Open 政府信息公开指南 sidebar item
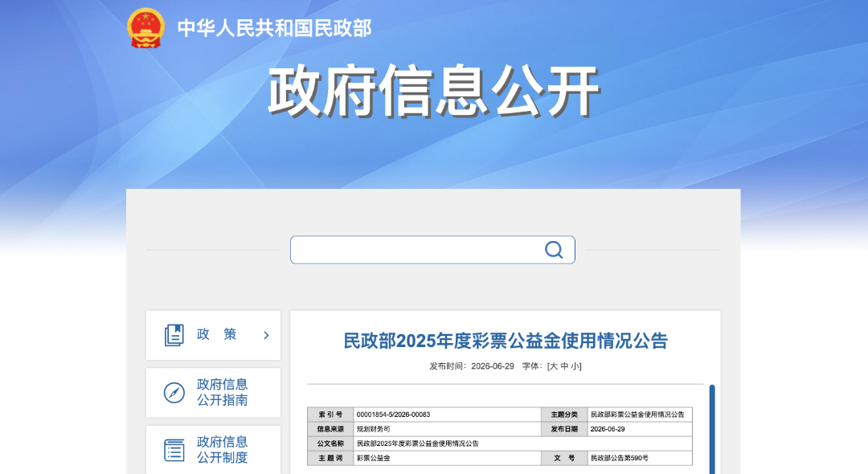The image size is (868, 474). point(213,393)
